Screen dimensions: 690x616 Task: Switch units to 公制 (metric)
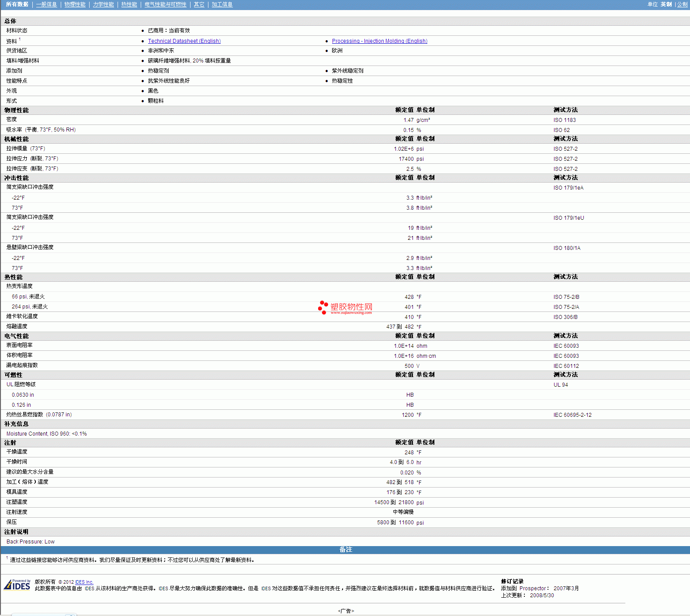point(682,4)
